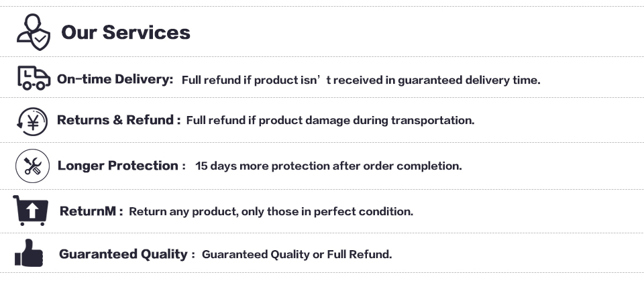This screenshot has width=644, height=291.
Task: Click the wrench and screwdriver tools icon
Action: [x=32, y=166]
